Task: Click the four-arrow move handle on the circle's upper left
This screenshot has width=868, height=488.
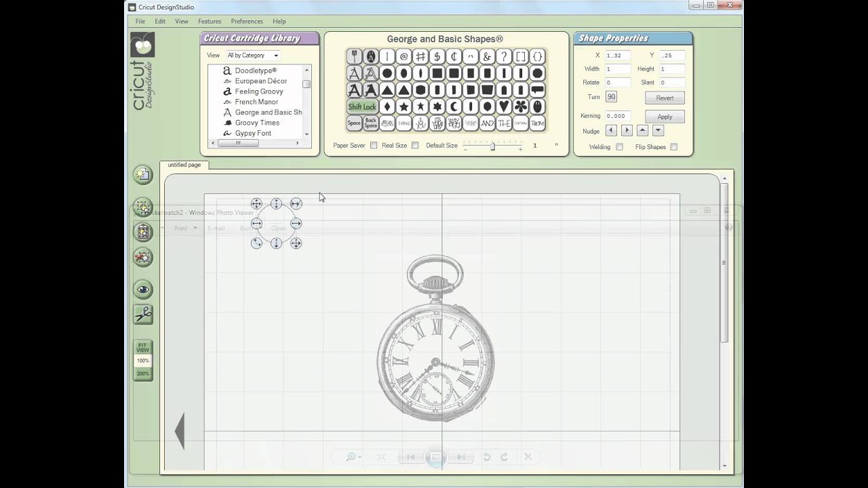Action: 256,203
